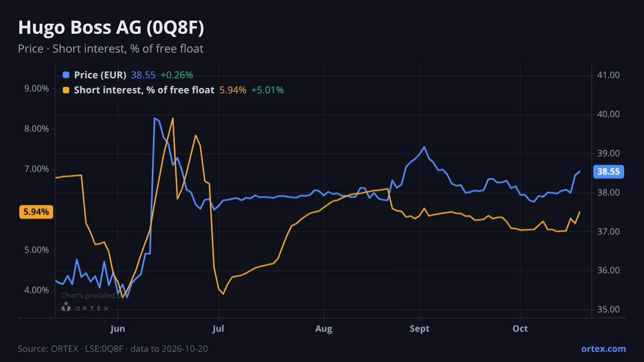This screenshot has width=644, height=362.
Task: Click the Jul x-axis label
Action: pos(218,329)
